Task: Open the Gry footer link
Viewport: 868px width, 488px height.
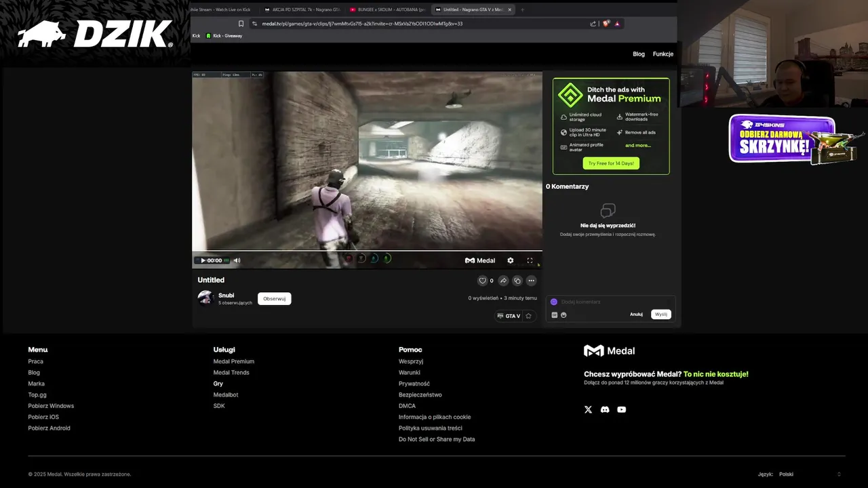Action: 218,384
